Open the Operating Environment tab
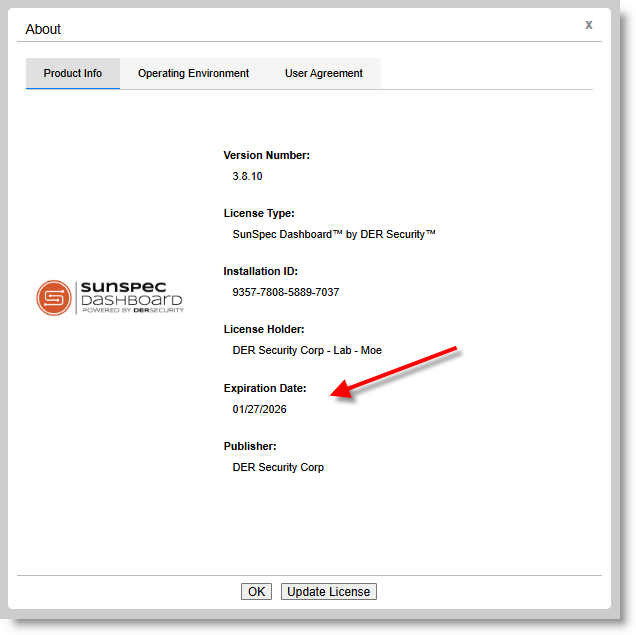The width and height of the screenshot is (636, 635). click(193, 74)
